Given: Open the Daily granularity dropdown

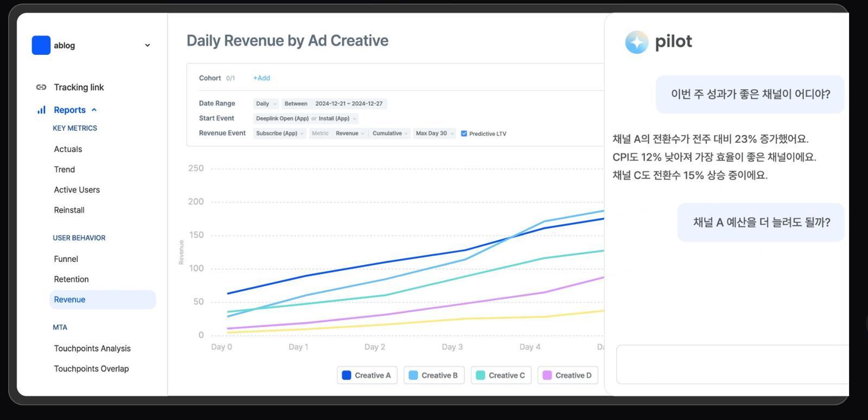Looking at the screenshot, I should point(266,104).
